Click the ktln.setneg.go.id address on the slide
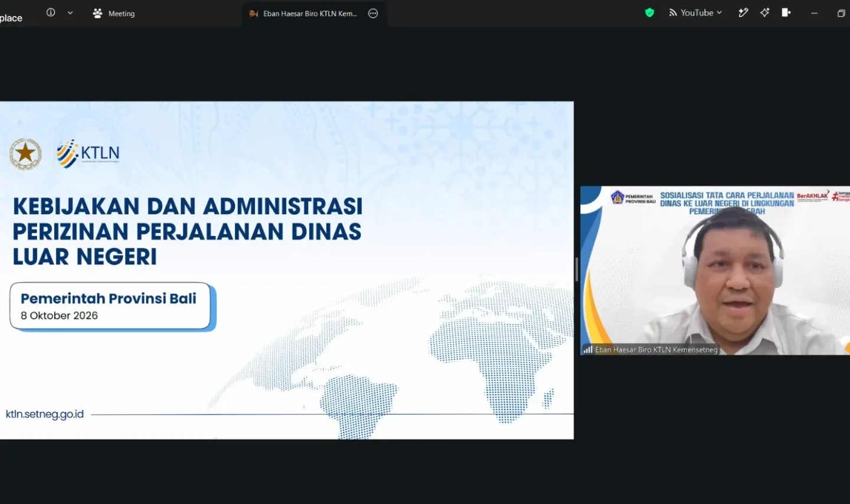 45,414
